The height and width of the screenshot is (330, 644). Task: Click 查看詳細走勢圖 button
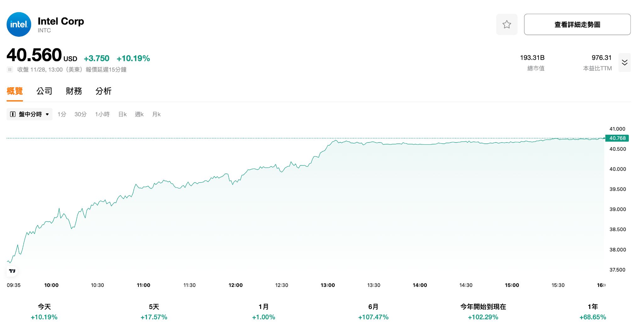tap(577, 24)
